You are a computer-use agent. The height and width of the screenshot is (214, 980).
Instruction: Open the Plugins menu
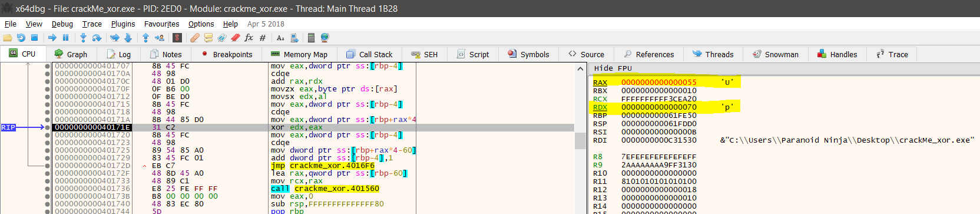[123, 24]
